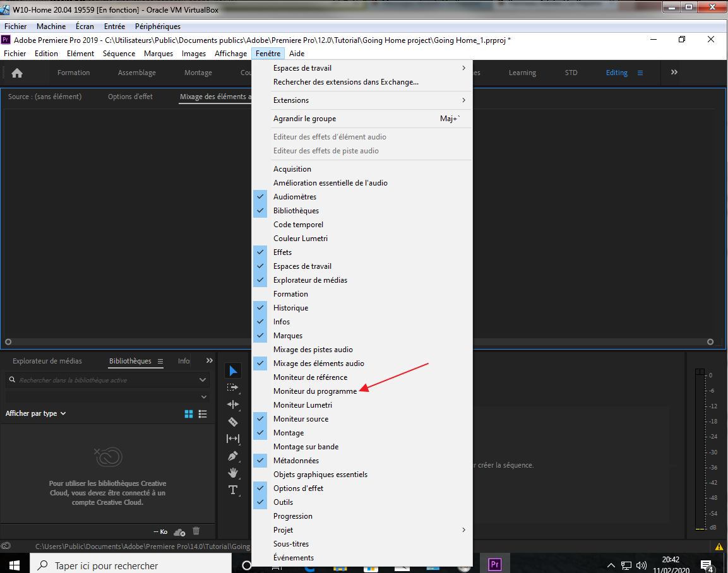Click the taskbar network icon
Screen dimensions: 728x573
626,565
